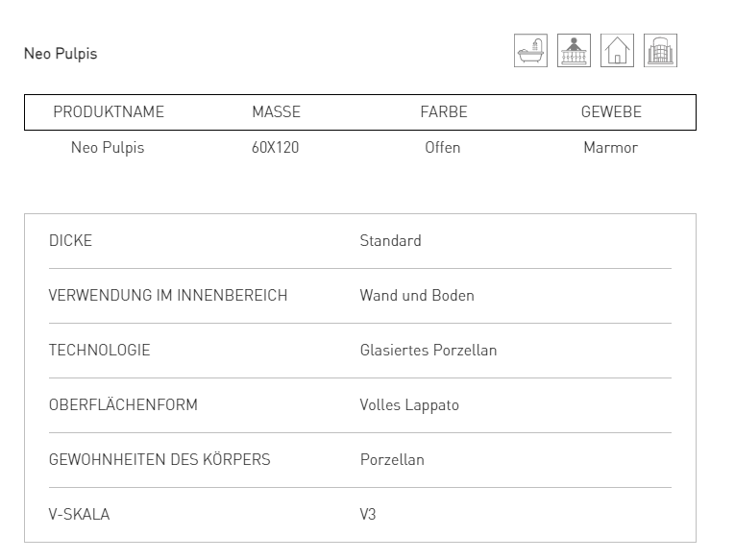The width and height of the screenshot is (735, 560).
Task: Click the FARBE column header
Action: coord(443,112)
